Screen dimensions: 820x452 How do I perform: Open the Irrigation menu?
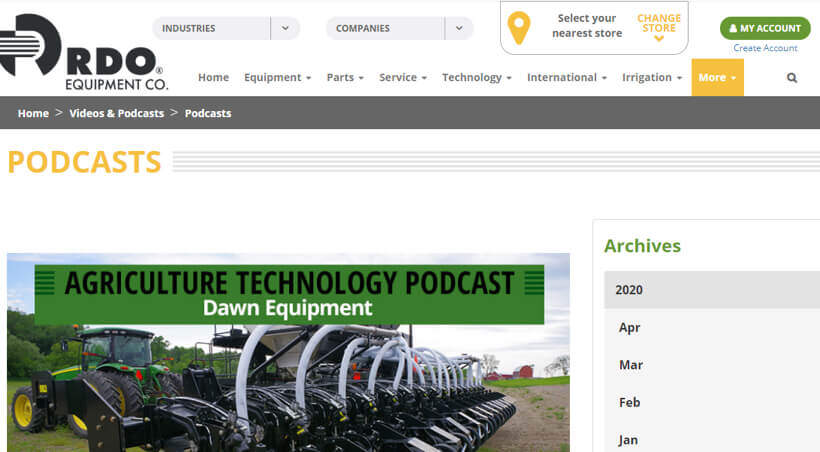tap(652, 78)
